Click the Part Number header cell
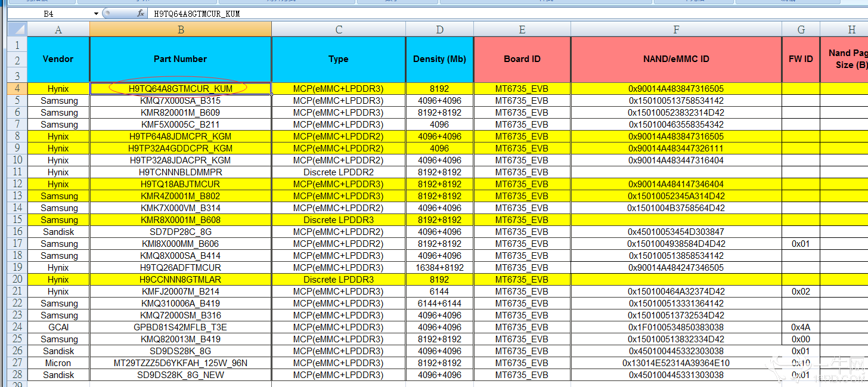Viewport: 868px width, 387px height. click(181, 59)
